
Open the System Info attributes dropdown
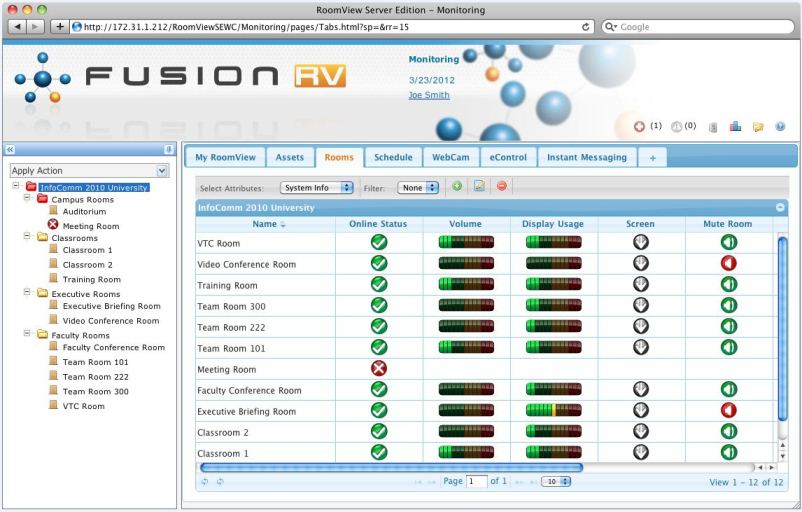tap(317, 187)
